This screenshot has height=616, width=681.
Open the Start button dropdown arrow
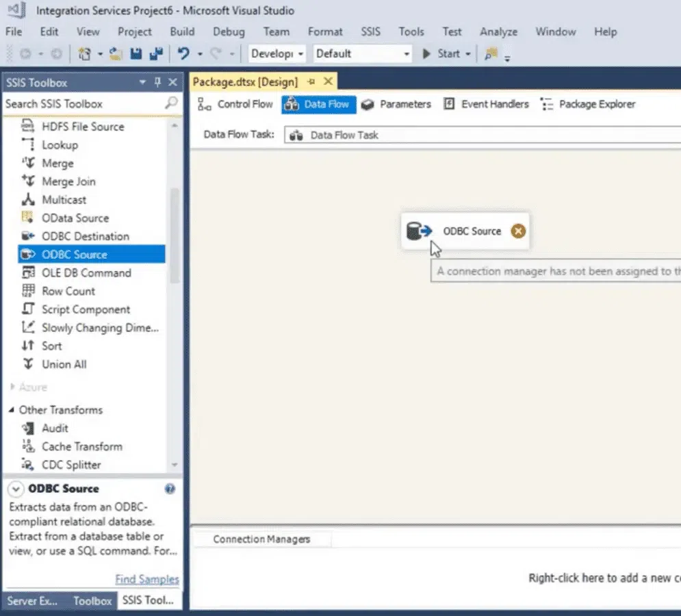point(467,54)
